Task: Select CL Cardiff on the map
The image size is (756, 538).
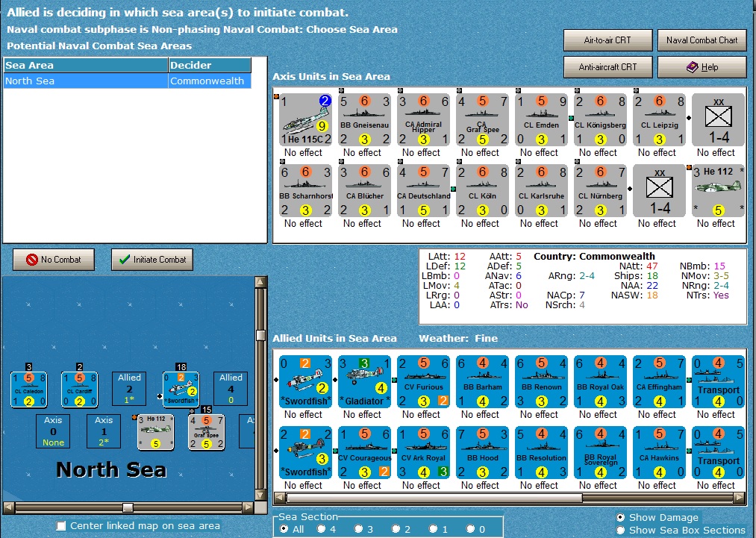Action: tap(80, 390)
